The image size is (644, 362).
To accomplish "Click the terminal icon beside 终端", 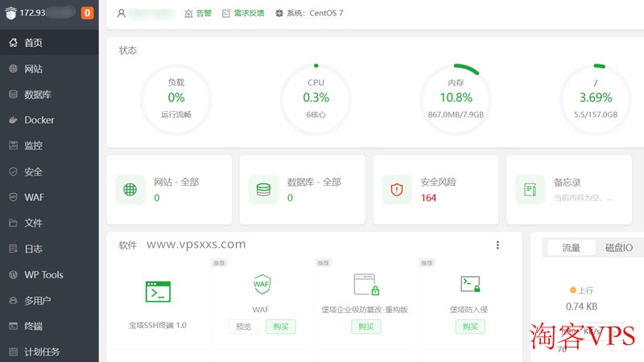I will tap(13, 327).
